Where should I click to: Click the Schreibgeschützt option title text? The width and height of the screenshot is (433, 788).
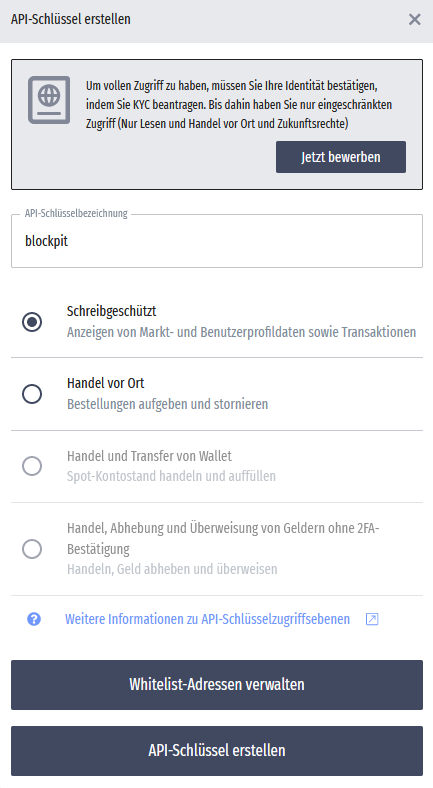point(112,311)
